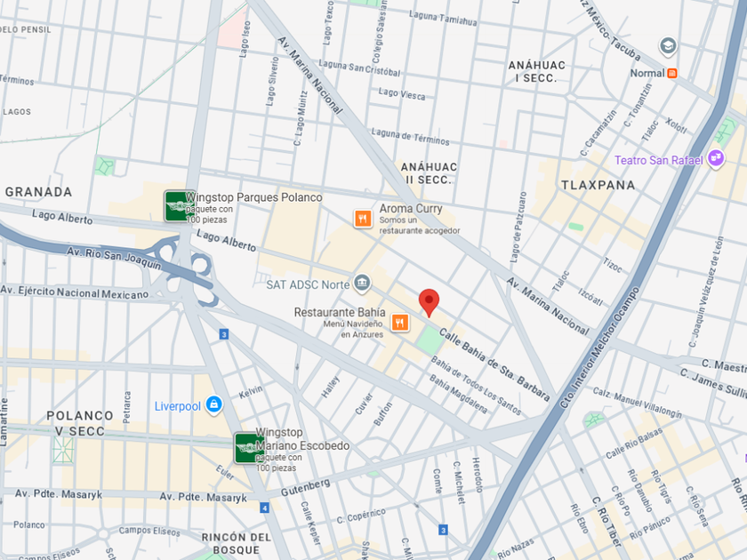Image resolution: width=747 pixels, height=560 pixels.
Task: Click the school icon near Tacuba
Action: tap(668, 46)
